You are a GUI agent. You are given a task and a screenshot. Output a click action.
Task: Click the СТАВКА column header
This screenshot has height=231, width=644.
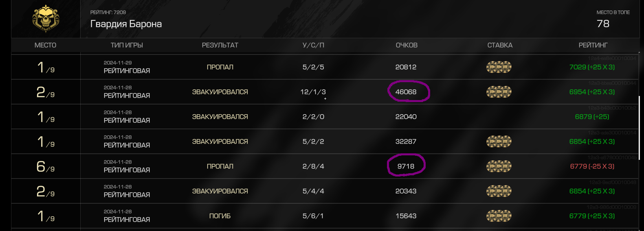(500, 45)
